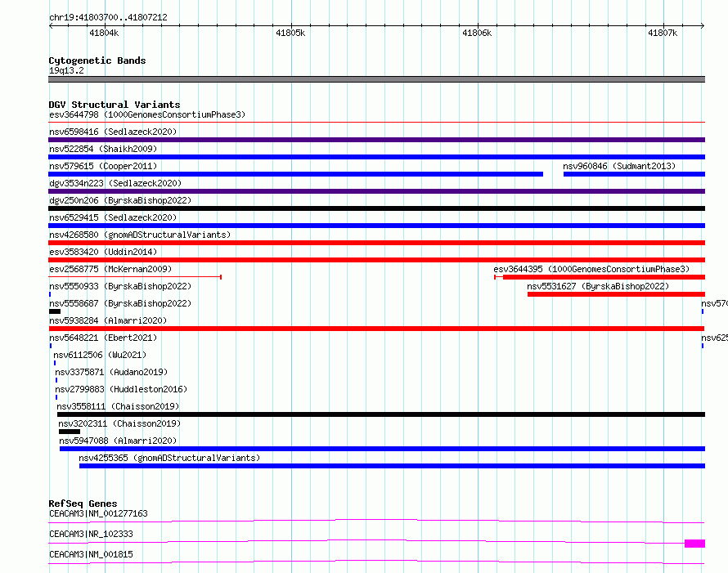
Task: Click the chr19:41803700..41807212 region label
Action: click(108, 17)
